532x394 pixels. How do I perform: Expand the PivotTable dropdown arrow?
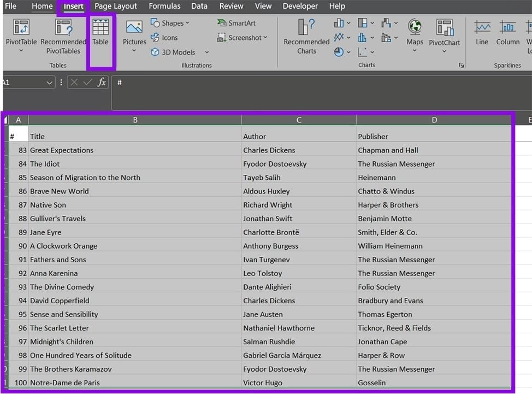coord(21,51)
